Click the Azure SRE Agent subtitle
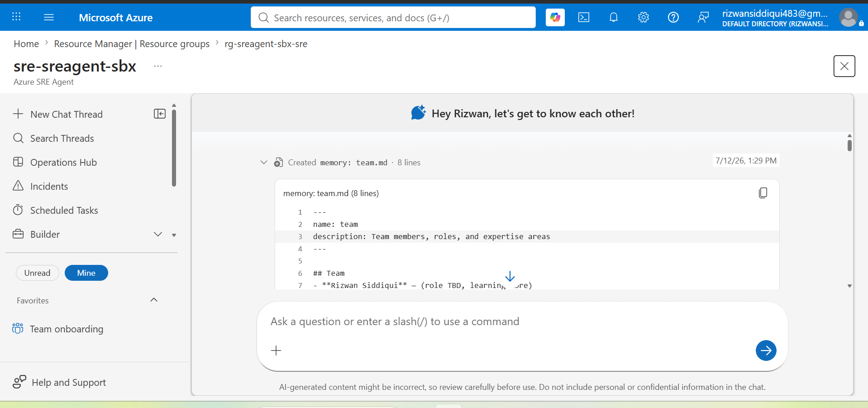This screenshot has width=868, height=408. tap(43, 82)
